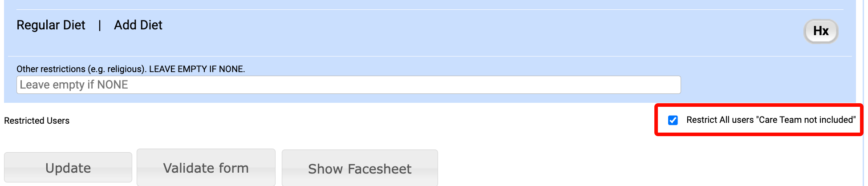Select the Restricted Users label

[x=37, y=121]
